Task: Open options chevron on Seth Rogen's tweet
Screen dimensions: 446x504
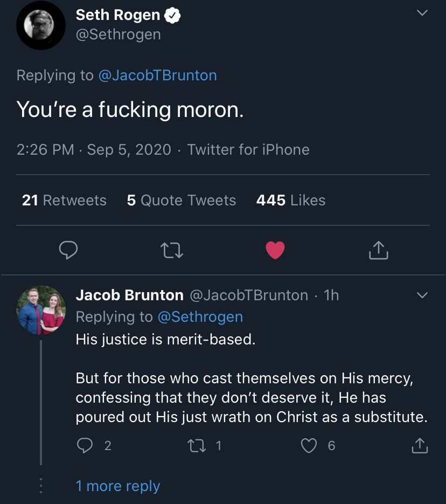Action: pos(423,13)
